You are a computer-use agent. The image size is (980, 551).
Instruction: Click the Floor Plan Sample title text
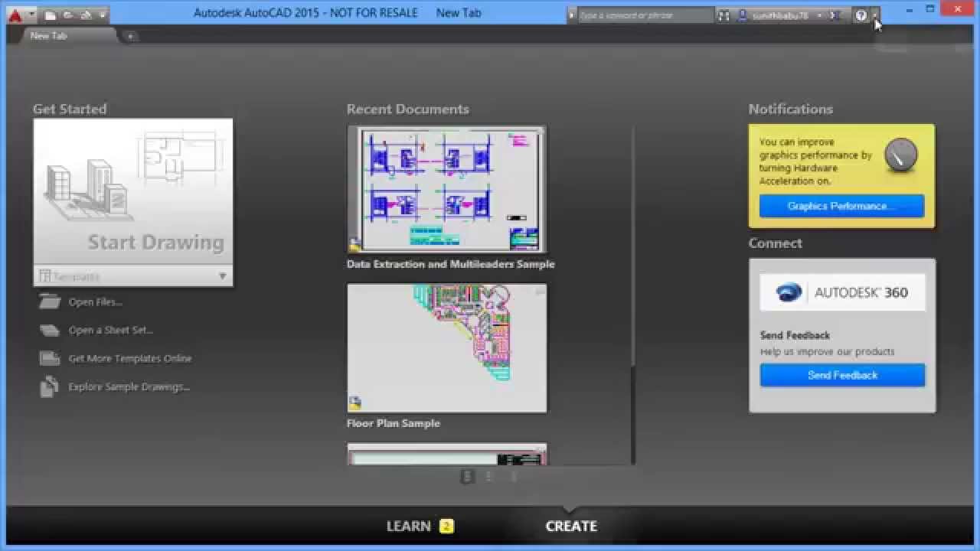pyautogui.click(x=394, y=423)
